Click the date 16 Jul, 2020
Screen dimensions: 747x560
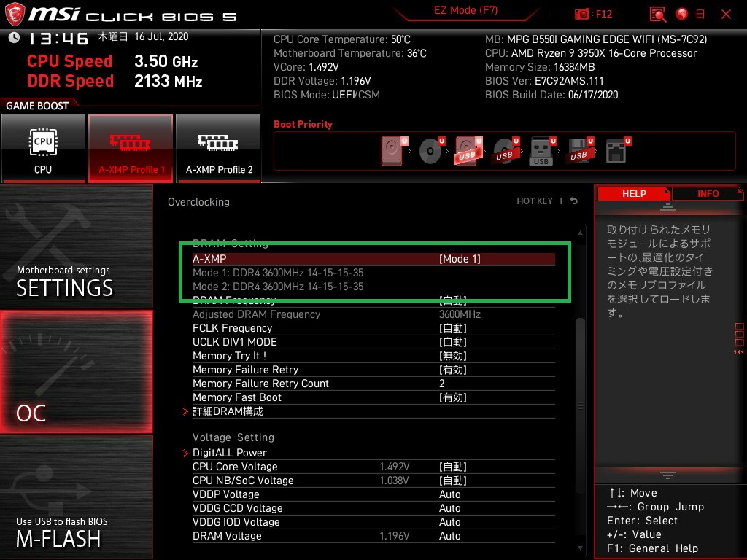tap(161, 36)
